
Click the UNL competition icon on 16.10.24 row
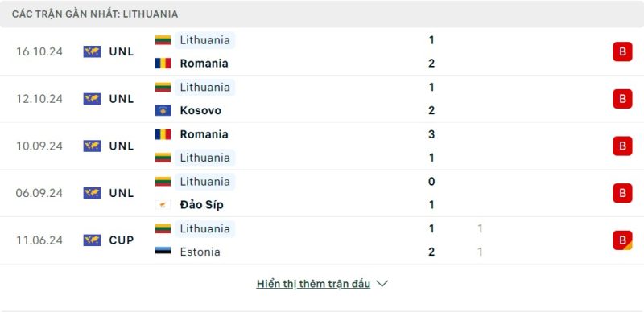click(x=92, y=51)
